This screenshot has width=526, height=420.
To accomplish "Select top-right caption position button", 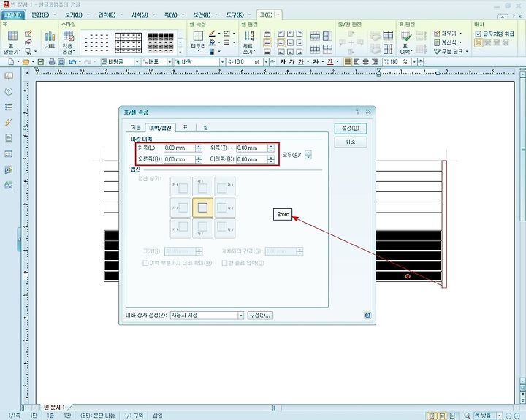I will coord(225,187).
